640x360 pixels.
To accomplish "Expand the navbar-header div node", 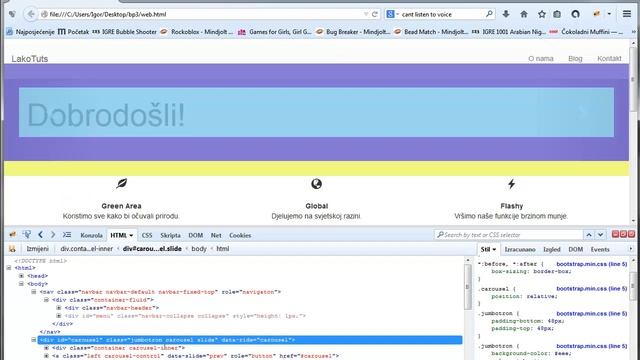I will coord(59,308).
